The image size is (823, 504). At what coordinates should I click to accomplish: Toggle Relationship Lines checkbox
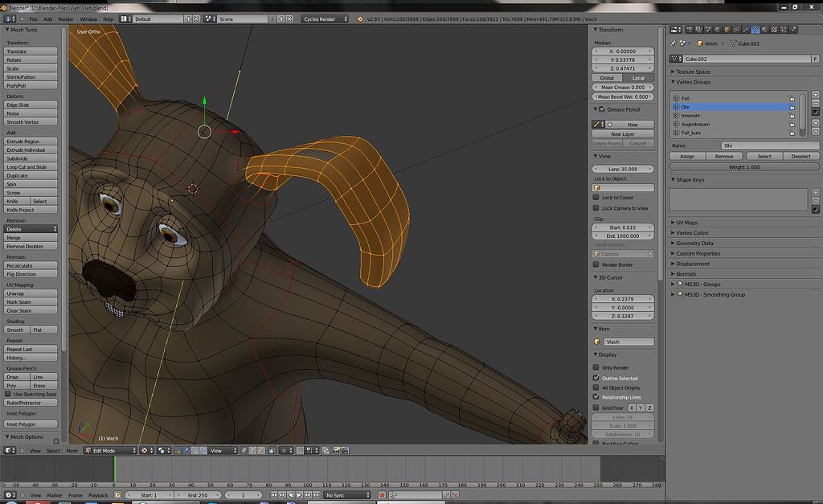tap(596, 397)
